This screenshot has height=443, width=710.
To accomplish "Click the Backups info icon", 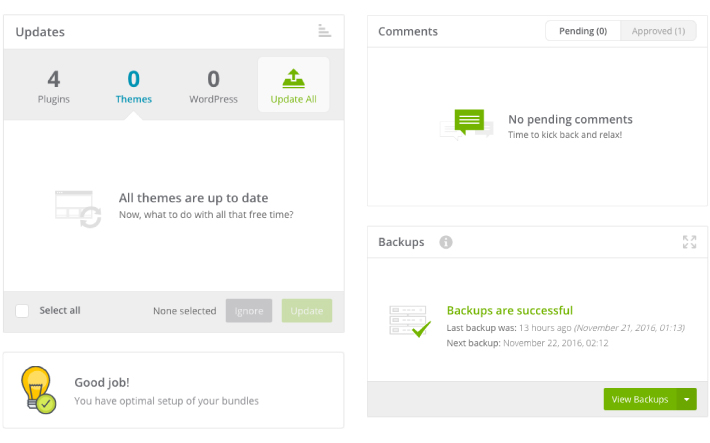I will tap(446, 242).
